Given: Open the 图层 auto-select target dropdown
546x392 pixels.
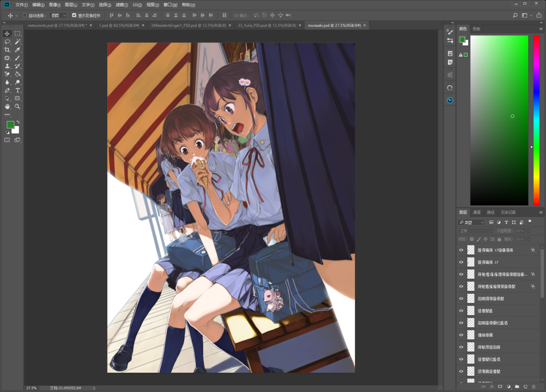Looking at the screenshot, I should pyautogui.click(x=58, y=16).
